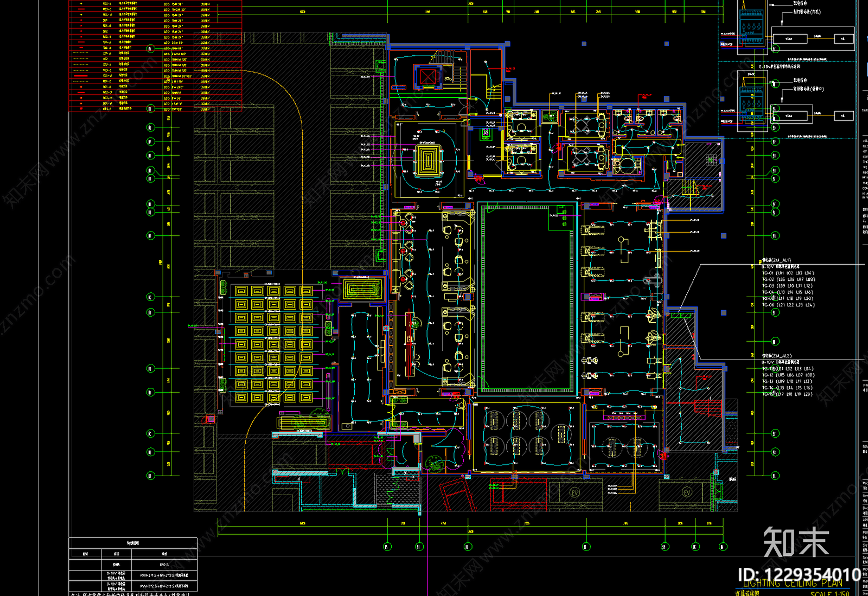This screenshot has width=868, height=596.
Task: Select the concentric rectangle ceiling light in lobby
Action: pyautogui.click(x=428, y=160)
